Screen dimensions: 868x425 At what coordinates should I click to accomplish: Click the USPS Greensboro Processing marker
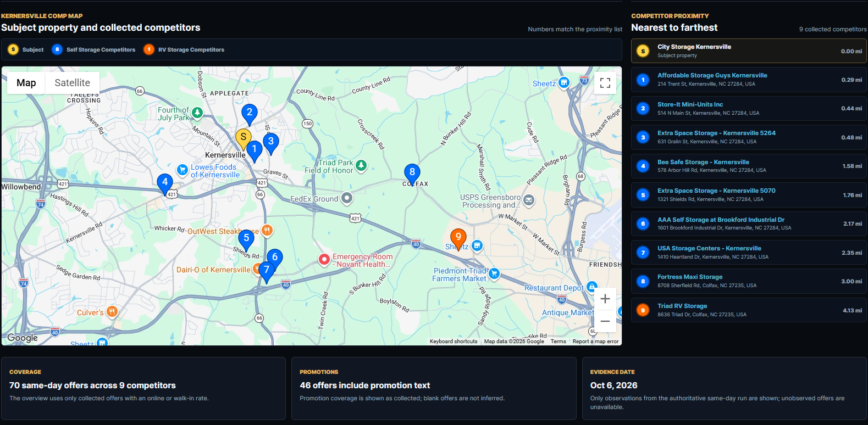pos(528,200)
